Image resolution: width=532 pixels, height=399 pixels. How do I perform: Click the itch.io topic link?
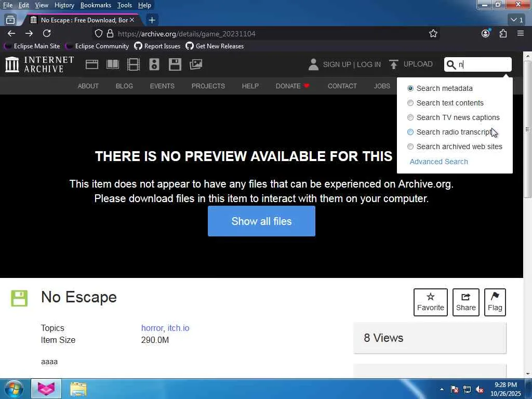pyautogui.click(x=179, y=328)
